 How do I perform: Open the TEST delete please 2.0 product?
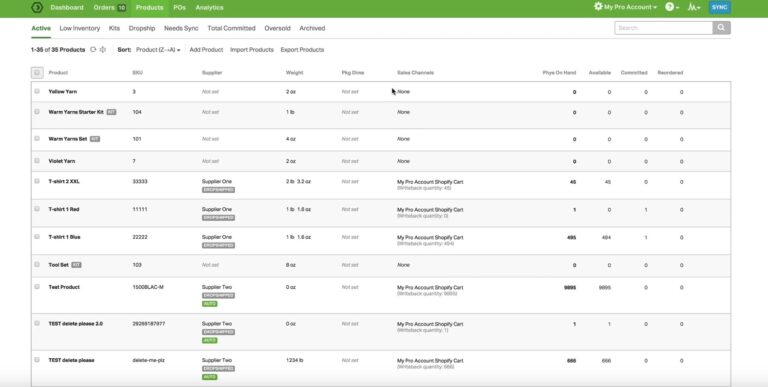(x=76, y=324)
